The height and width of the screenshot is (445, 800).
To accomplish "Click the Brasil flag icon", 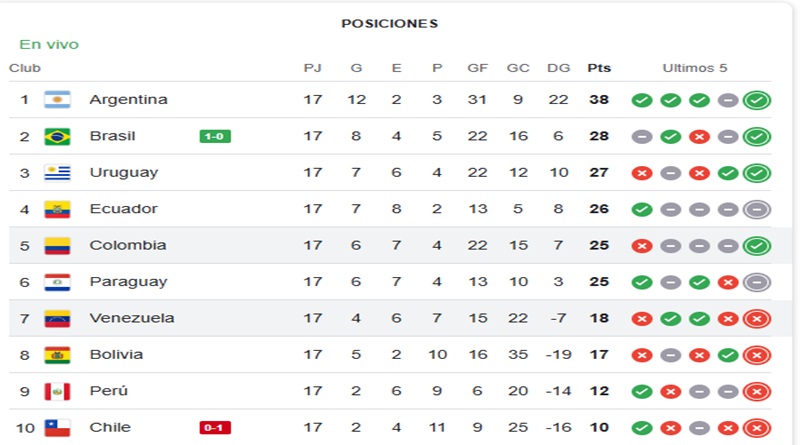I will 57,136.
